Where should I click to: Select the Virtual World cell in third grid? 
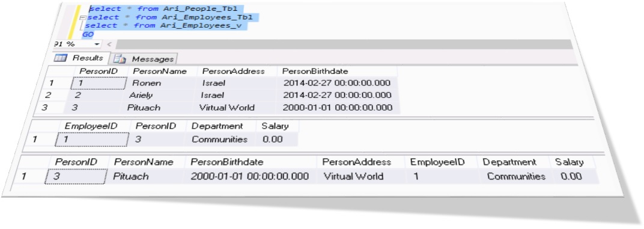coord(360,177)
